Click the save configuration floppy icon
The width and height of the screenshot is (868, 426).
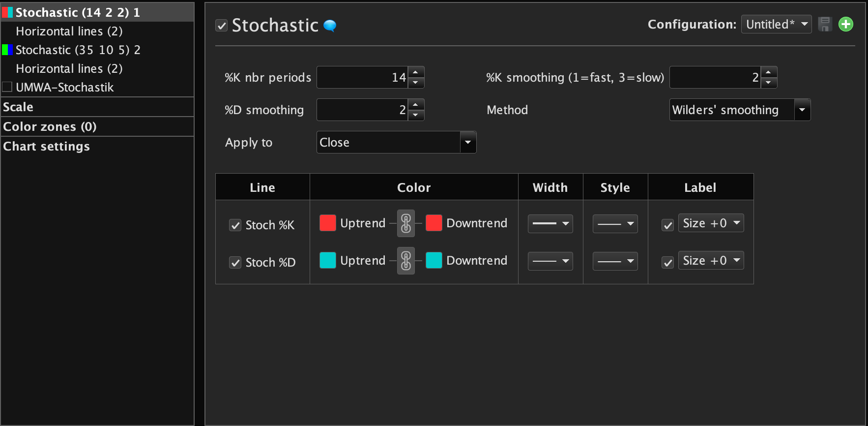click(x=825, y=24)
